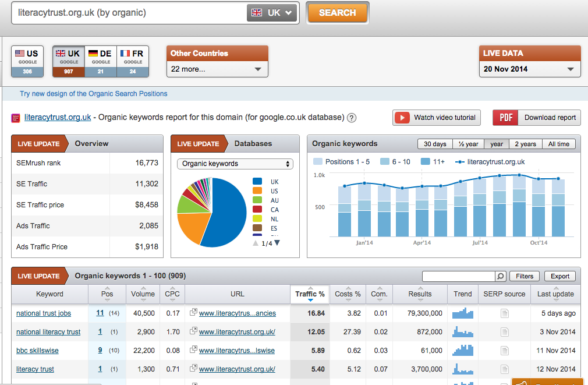Select FR Google database tab

click(133, 62)
